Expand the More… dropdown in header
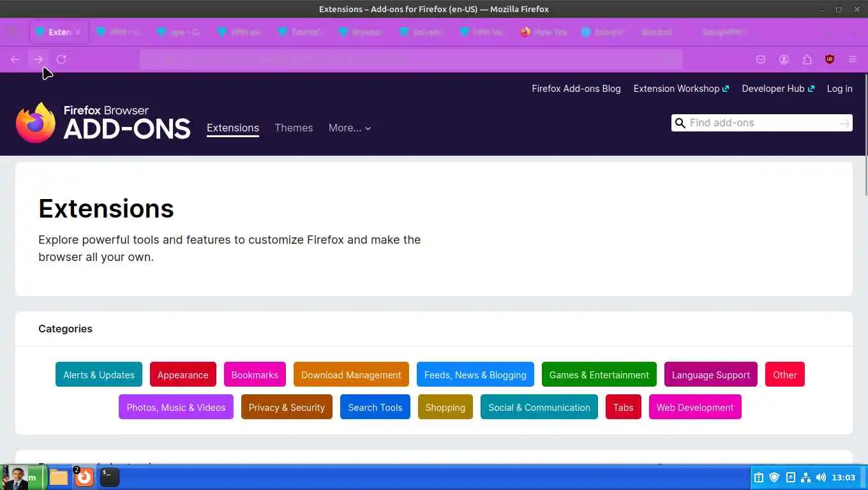Image resolution: width=868 pixels, height=490 pixels. coord(350,128)
